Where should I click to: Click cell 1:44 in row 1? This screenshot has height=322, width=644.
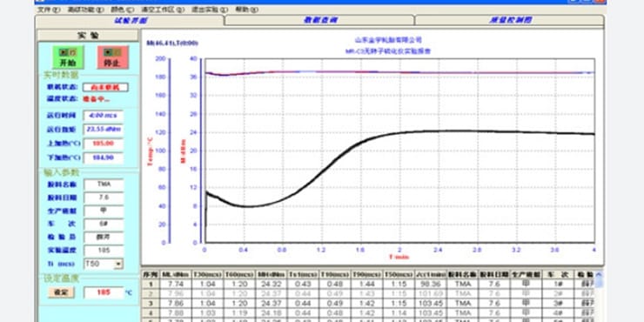tap(366, 284)
